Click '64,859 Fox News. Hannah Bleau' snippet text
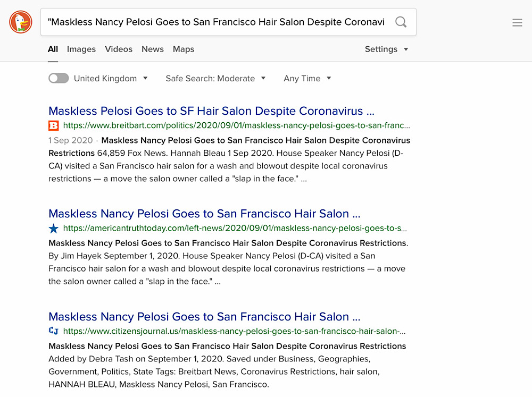 161,153
